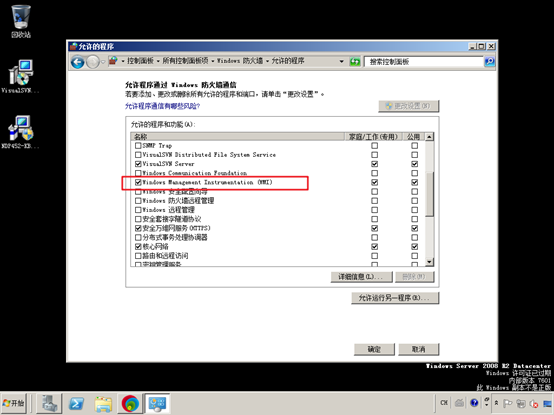Uncheck Windows Management Instrumentation (WMI) name checkbox
Screen dimensions: 554x415
coord(138,182)
